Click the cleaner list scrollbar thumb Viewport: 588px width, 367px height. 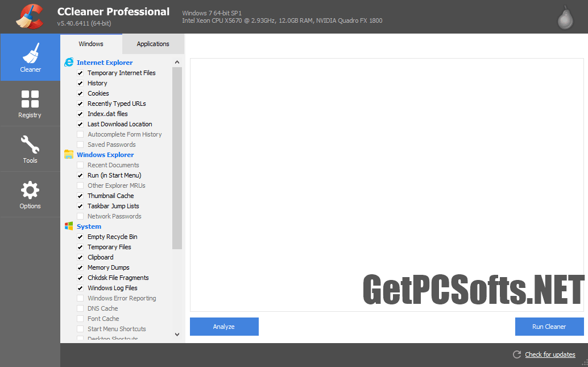click(177, 158)
